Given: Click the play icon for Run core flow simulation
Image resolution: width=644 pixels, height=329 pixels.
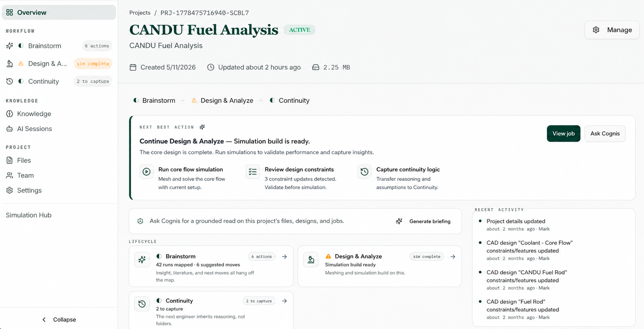Looking at the screenshot, I should coord(146,172).
